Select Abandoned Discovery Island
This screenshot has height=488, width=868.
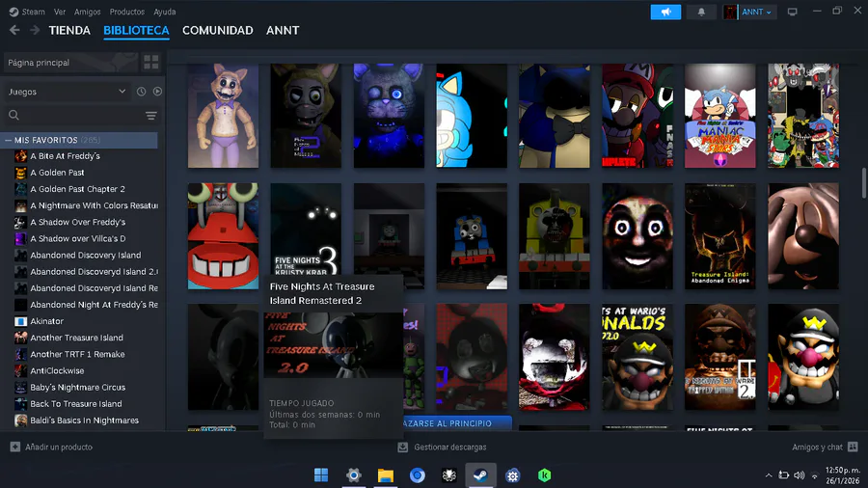[x=86, y=256]
